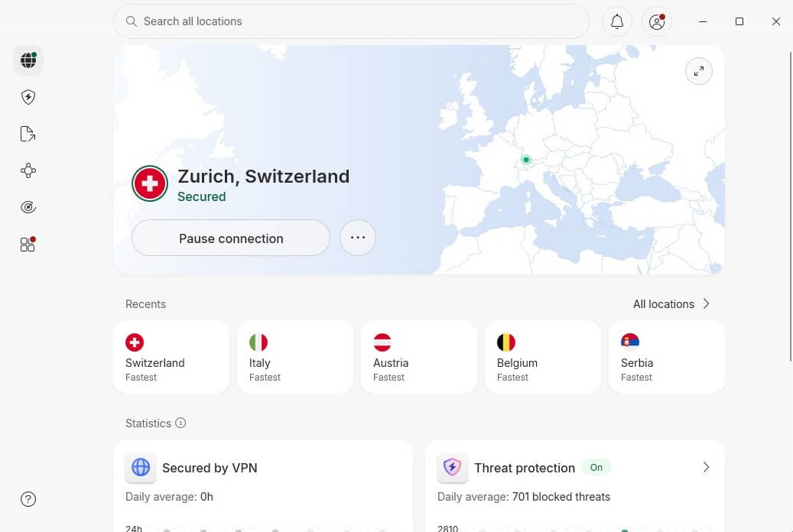
Task: Click the Statistics info icon
Action: pyautogui.click(x=180, y=423)
